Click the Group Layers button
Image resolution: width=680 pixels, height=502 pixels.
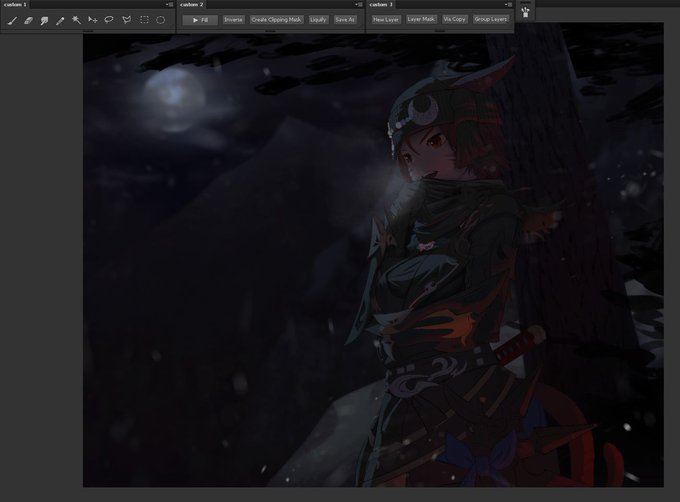490,20
